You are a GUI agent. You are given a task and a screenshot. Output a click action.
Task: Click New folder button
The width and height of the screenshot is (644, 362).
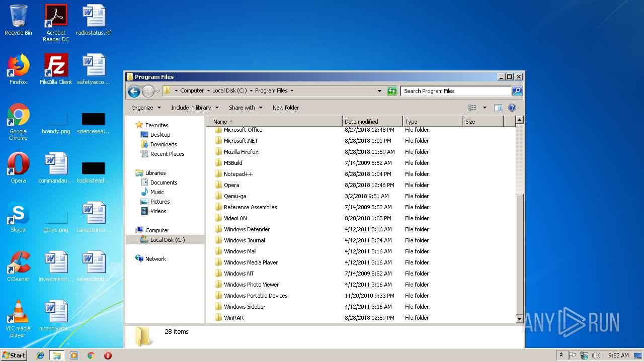coord(286,108)
